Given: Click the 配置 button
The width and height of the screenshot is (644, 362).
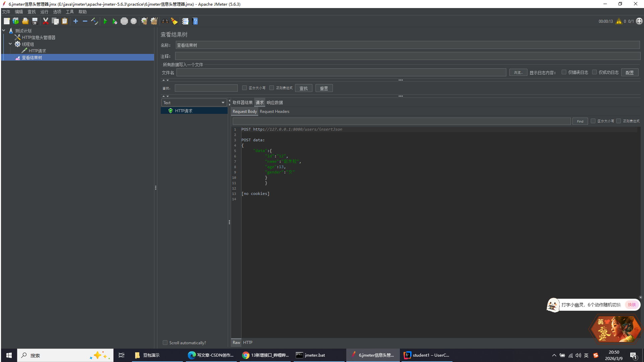Looking at the screenshot, I should 629,72.
